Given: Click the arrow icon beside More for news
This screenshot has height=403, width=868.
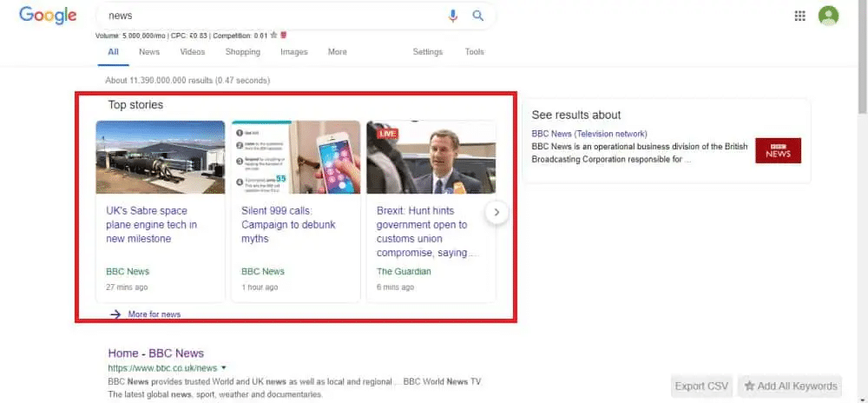Looking at the screenshot, I should click(115, 314).
